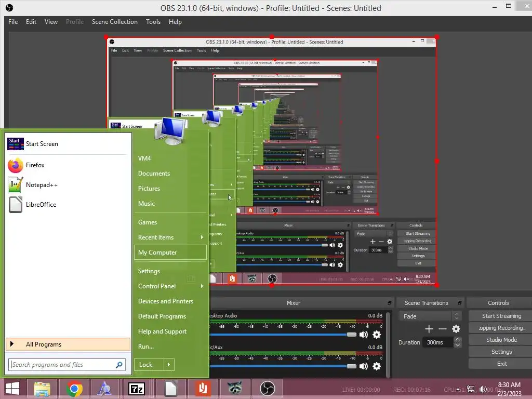532x399 pixels.
Task: Click the Lock button in start menu
Action: pos(149,365)
